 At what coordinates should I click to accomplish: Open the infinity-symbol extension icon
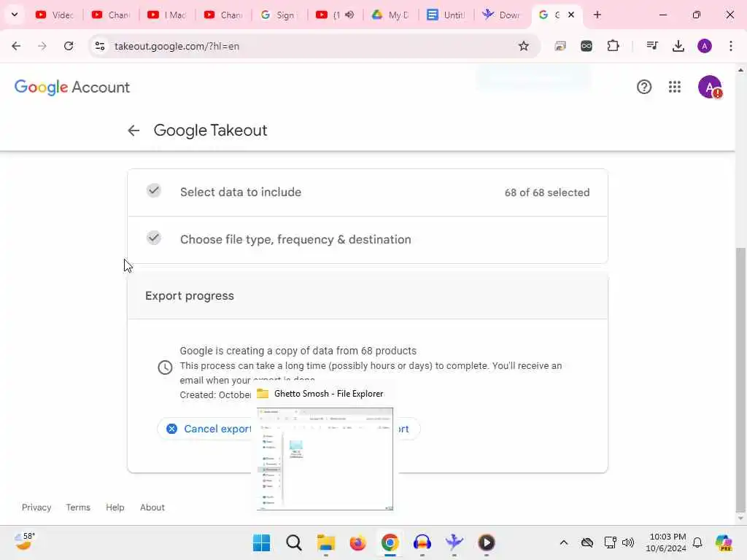pos(587,46)
